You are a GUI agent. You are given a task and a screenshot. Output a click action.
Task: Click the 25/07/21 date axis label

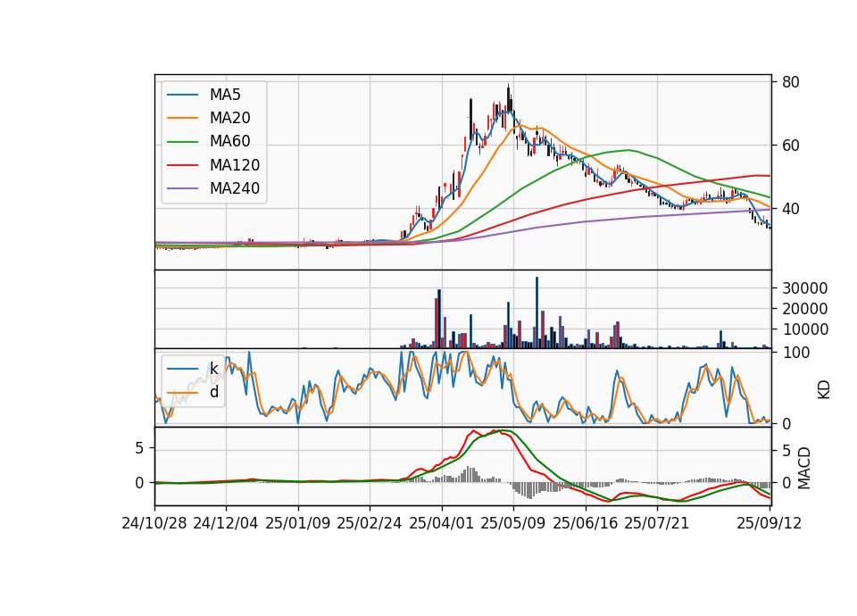(x=657, y=524)
